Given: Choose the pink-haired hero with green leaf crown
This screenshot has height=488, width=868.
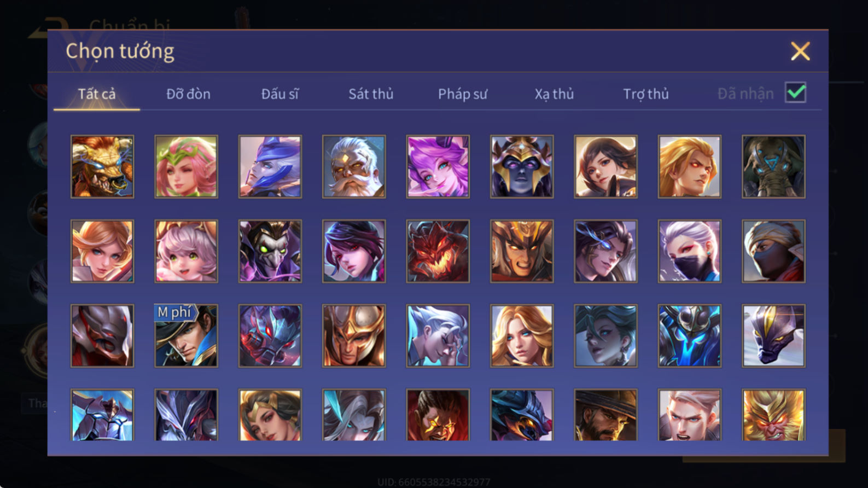Looking at the screenshot, I should tap(186, 167).
